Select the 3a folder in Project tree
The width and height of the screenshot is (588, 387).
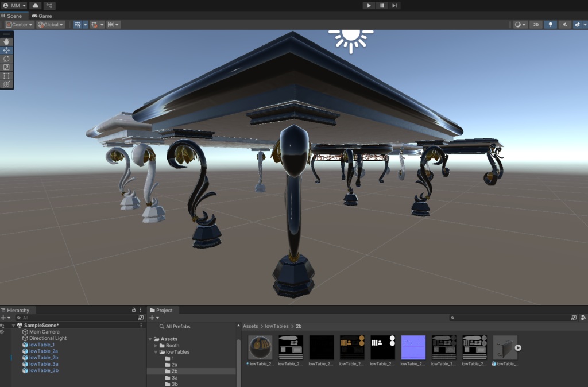(x=171, y=378)
